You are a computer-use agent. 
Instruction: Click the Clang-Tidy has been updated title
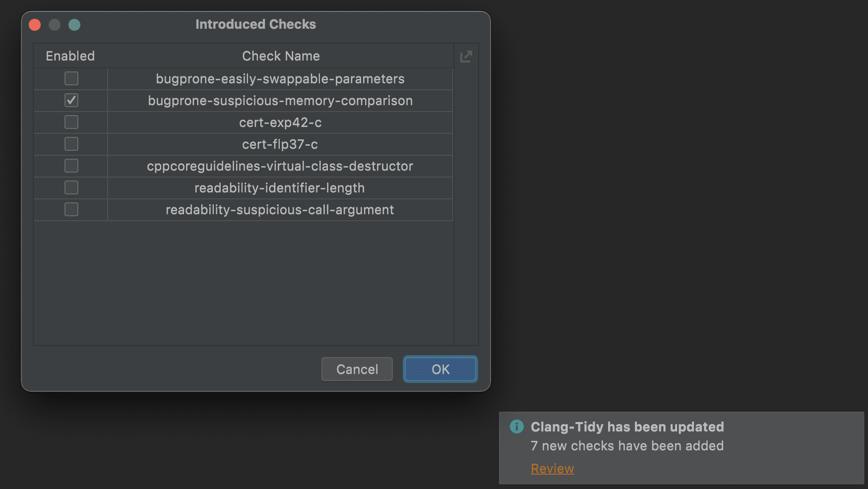[x=627, y=427]
